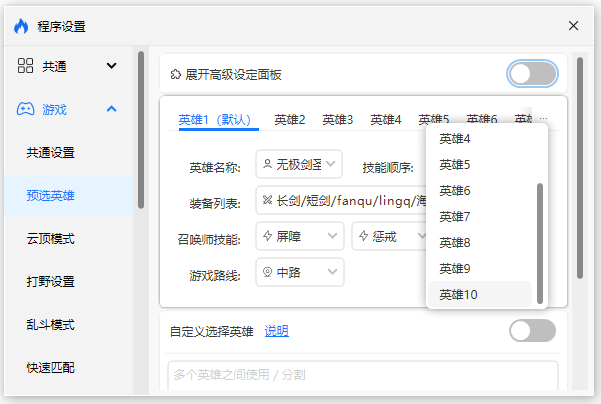This screenshot has height=404, width=601.
Task: Collapse the 游戏 sidebar section chevron
Action: 112,109
